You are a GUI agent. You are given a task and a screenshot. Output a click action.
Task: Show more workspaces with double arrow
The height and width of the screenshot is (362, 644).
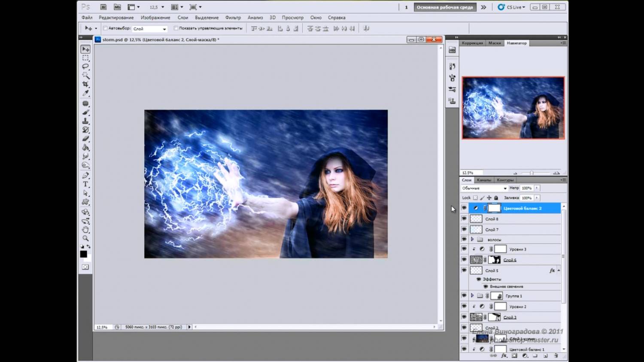[x=483, y=7]
